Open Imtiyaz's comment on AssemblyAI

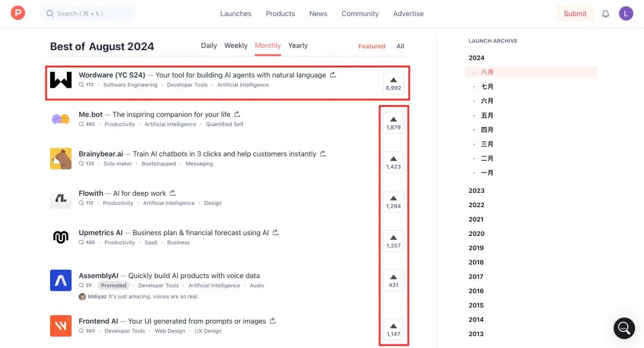pyautogui.click(x=138, y=297)
